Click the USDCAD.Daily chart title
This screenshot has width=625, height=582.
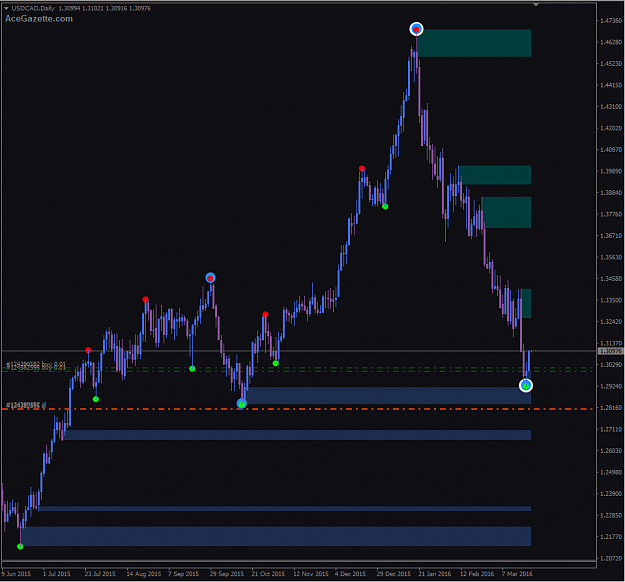click(x=33, y=8)
